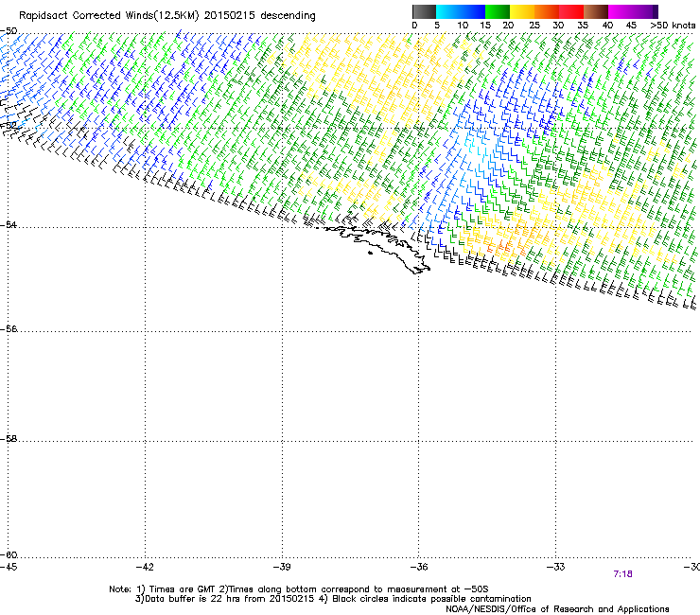Screen dimensions: 700x615
Task: Click the yellow 20-25 knots legend segment
Action: [x=522, y=11]
